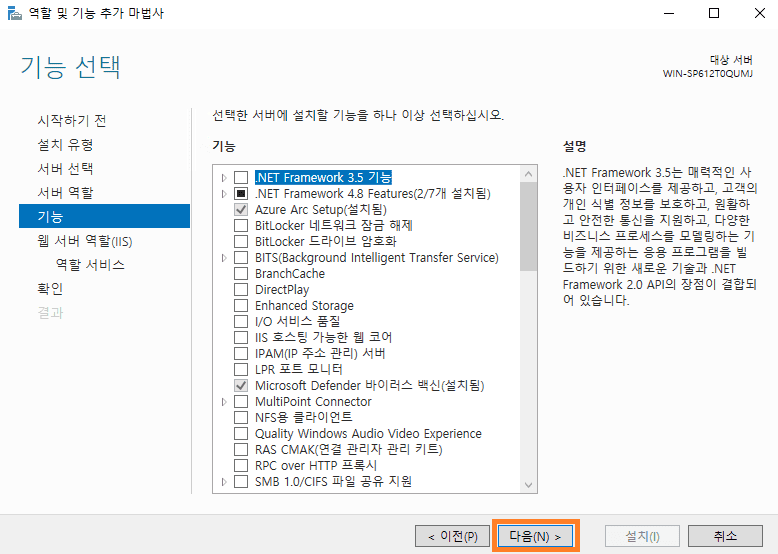Click server name WIN-SP612T0QUMJ text

(708, 74)
